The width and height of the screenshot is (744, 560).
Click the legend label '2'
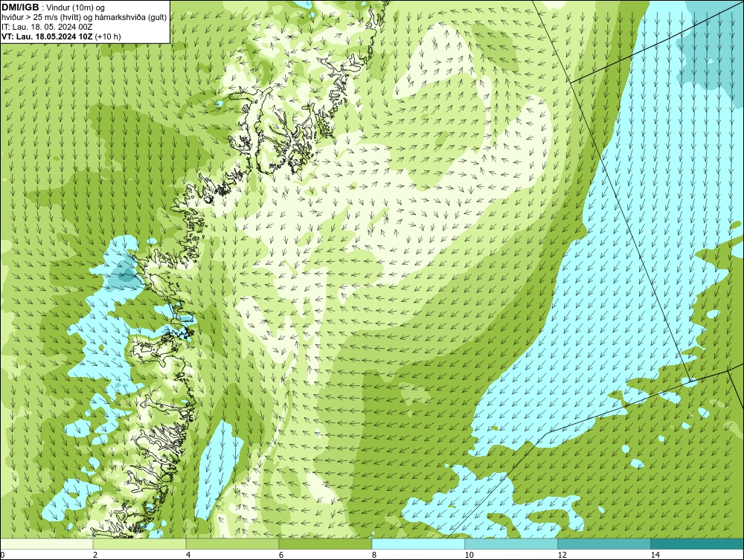(x=95, y=555)
